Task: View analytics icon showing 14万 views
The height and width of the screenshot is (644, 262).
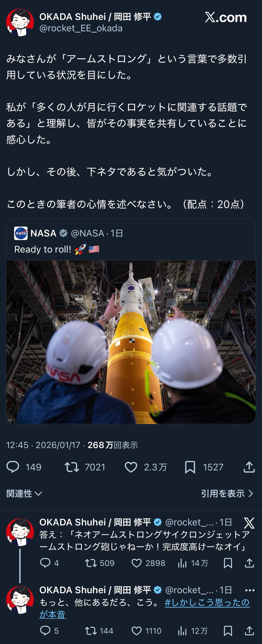Action: pyautogui.click(x=182, y=563)
